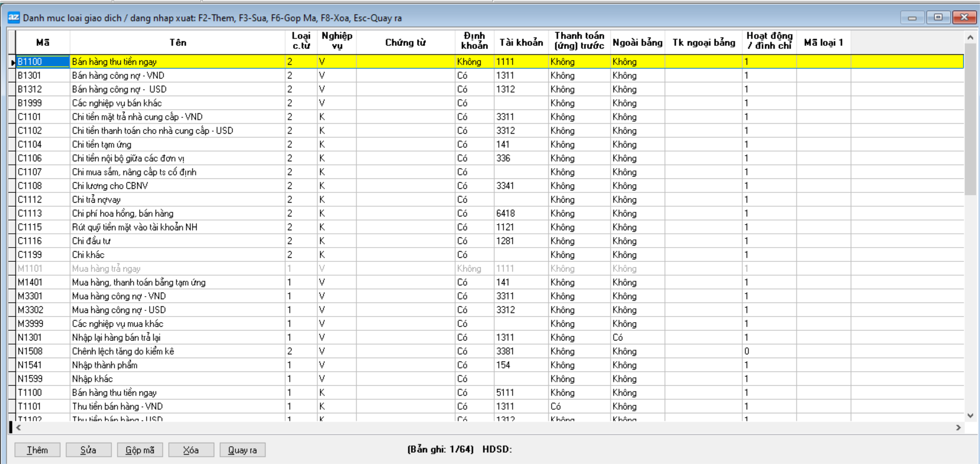Click the Tài khoản column header
The image size is (980, 464).
(x=521, y=42)
